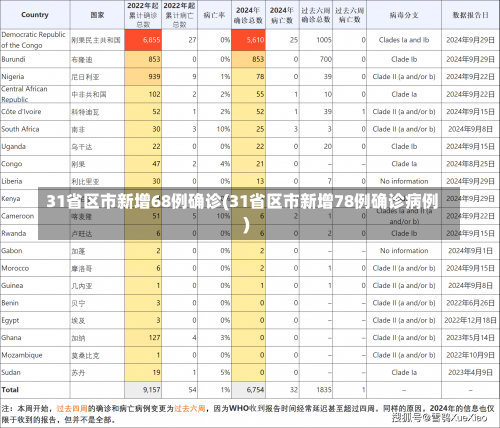Select the "127" cell in Ghana row
The width and height of the screenshot is (500, 428).
[143, 338]
